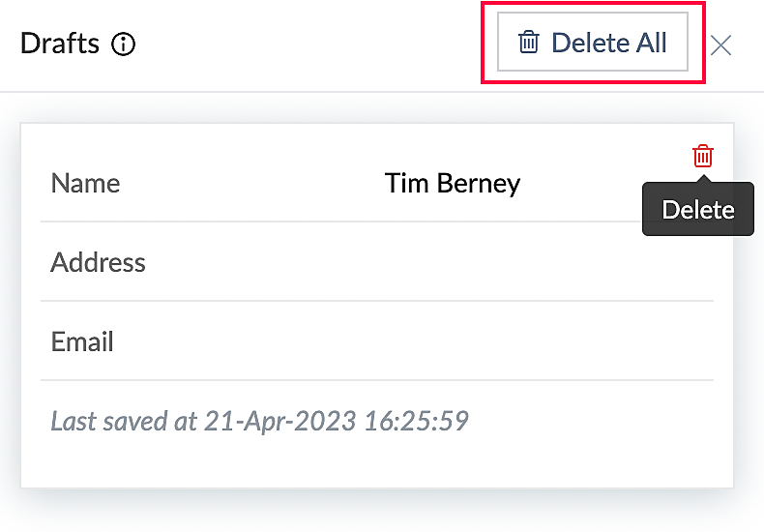Click the trash icon in Delete All
Viewport: 764px width, 532px height.
(x=528, y=43)
